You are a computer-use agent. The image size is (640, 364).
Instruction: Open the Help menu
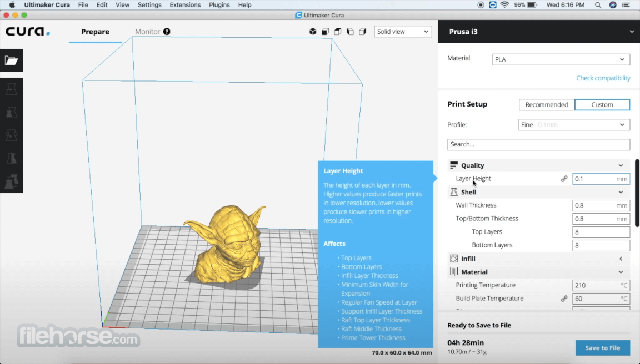point(244,5)
